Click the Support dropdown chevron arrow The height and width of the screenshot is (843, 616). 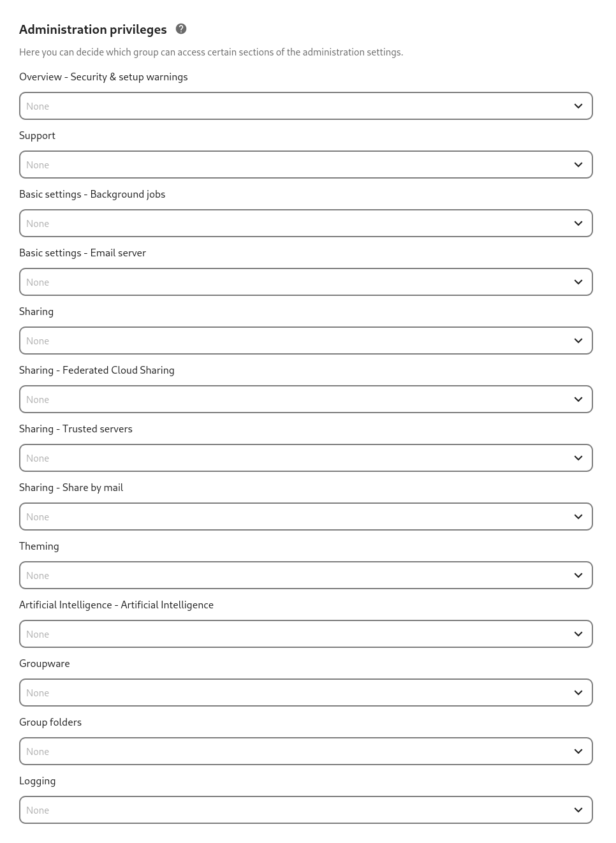tap(578, 165)
